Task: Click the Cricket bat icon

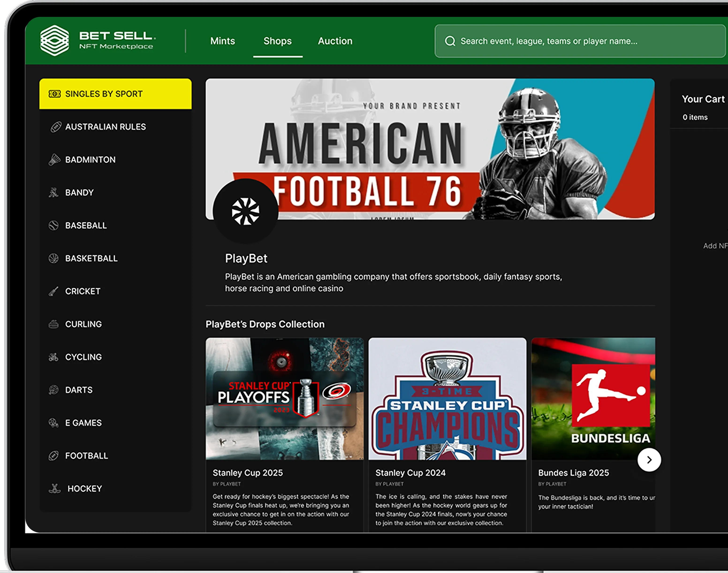Action: 54,291
